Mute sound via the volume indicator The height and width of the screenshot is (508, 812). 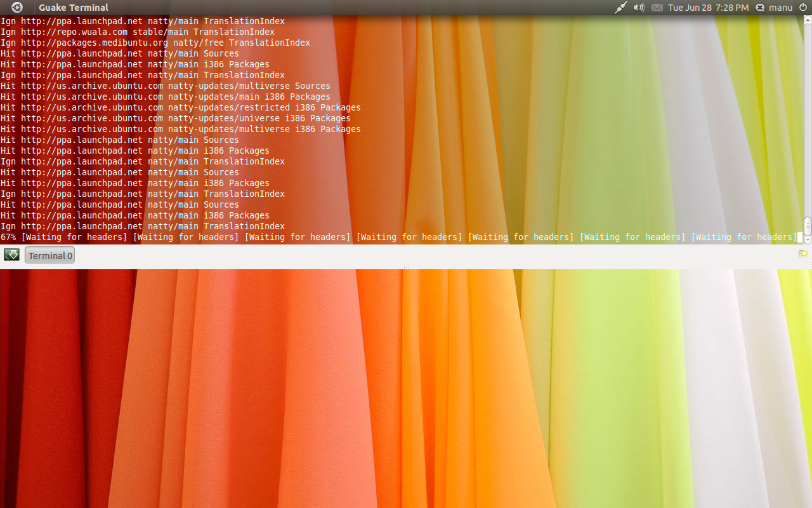pyautogui.click(x=639, y=7)
